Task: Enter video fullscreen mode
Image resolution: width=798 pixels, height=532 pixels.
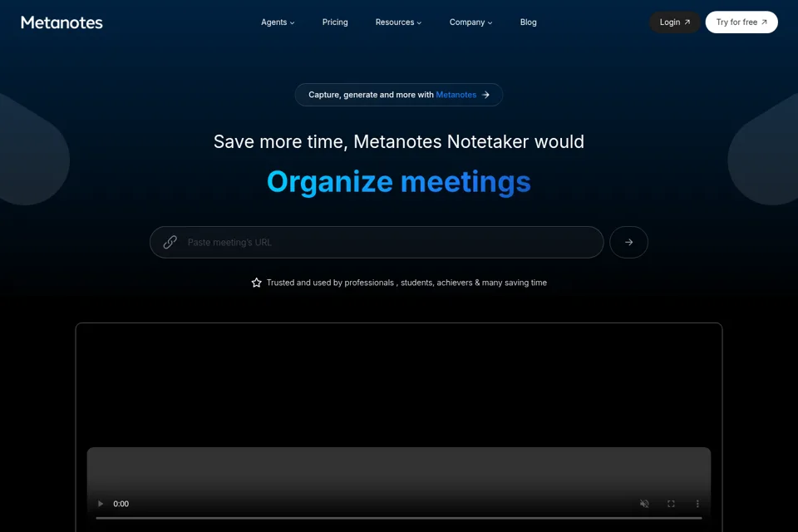Action: pos(671,504)
